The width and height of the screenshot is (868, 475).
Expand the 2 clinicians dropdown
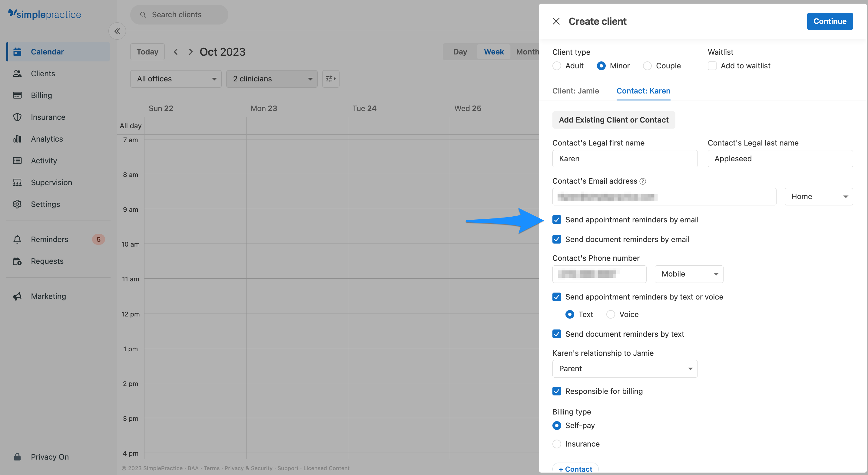coord(272,78)
